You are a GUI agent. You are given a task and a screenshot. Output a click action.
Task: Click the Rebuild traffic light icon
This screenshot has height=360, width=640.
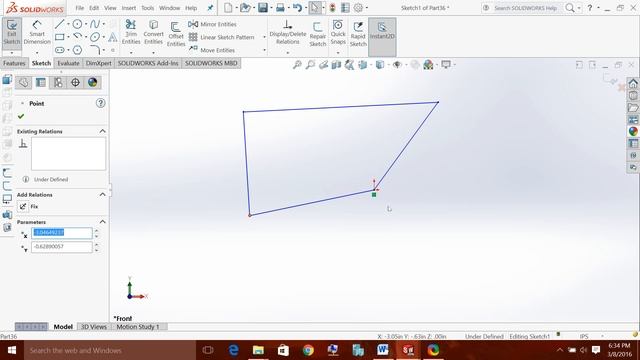click(333, 8)
